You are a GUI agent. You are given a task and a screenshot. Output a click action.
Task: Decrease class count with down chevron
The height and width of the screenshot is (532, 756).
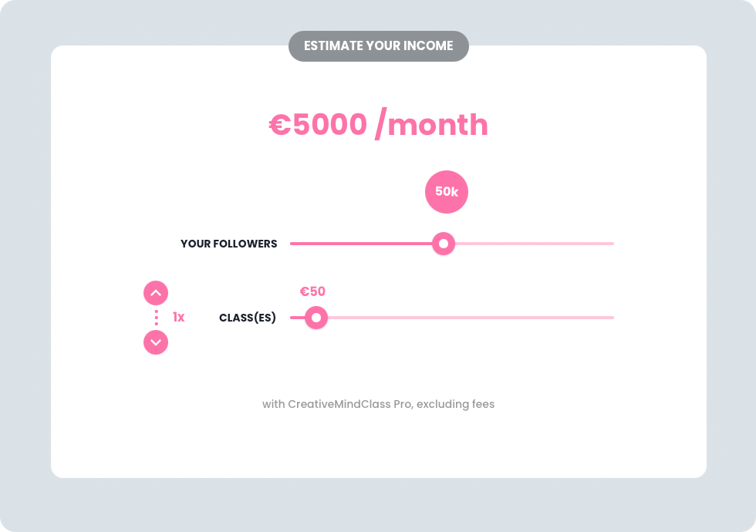(156, 342)
